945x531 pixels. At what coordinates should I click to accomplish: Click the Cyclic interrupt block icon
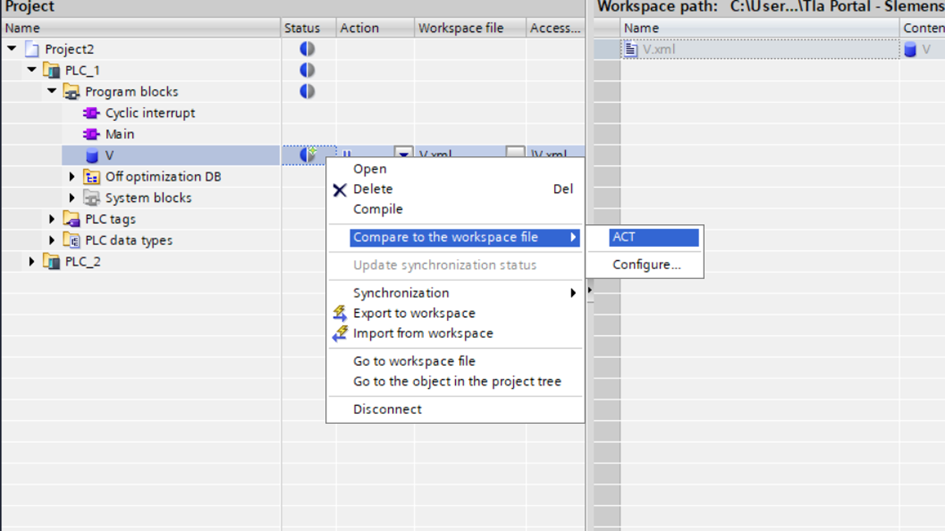tap(92, 113)
